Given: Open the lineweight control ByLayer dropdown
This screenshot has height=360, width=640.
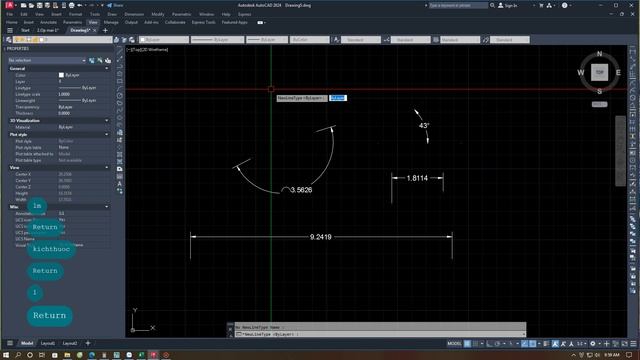Looking at the screenshot, I should click(x=267, y=40).
